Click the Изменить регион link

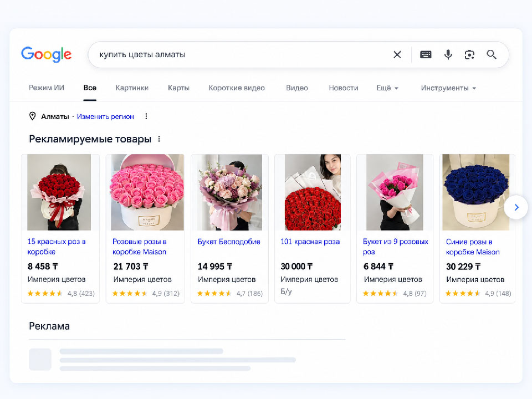tap(105, 116)
